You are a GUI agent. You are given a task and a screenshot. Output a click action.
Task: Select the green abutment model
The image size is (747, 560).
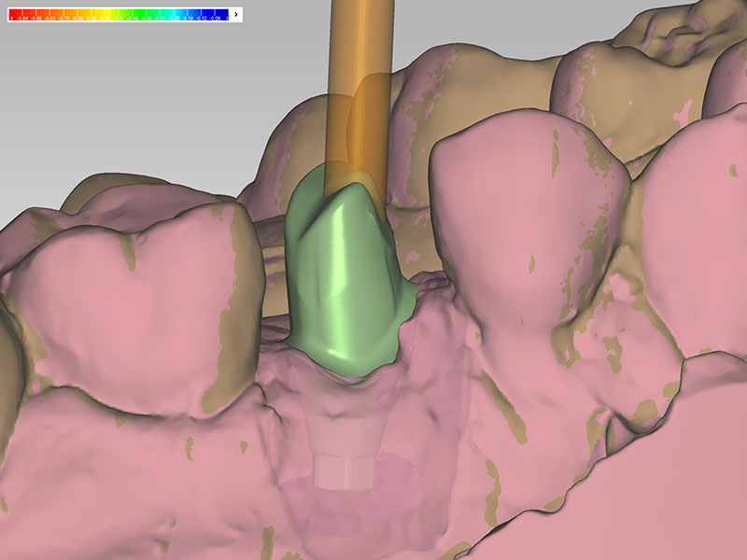(336, 271)
